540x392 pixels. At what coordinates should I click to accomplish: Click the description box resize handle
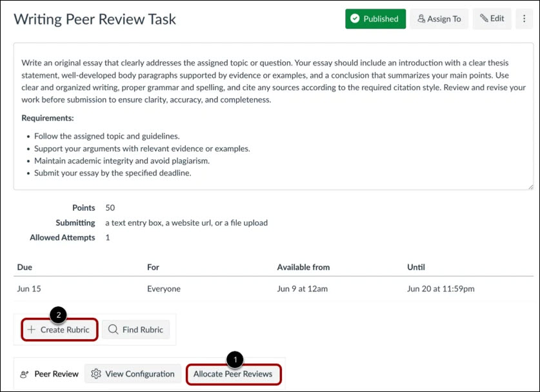[531, 187]
